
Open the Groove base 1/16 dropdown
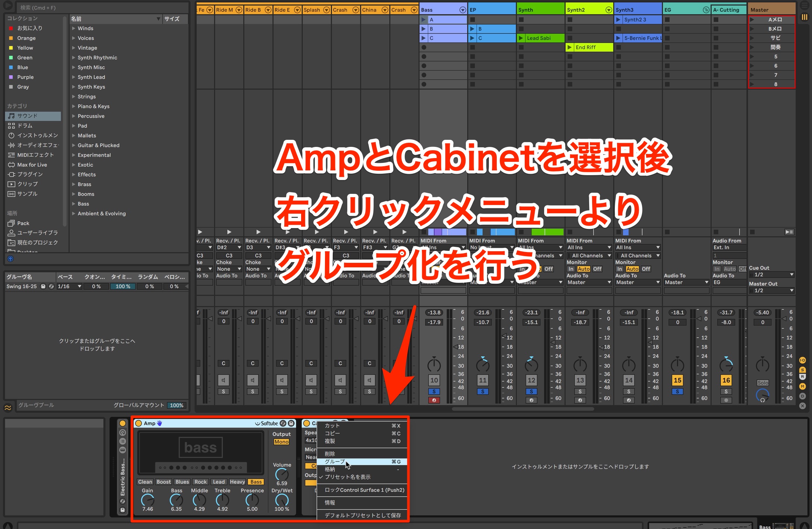[x=69, y=286]
